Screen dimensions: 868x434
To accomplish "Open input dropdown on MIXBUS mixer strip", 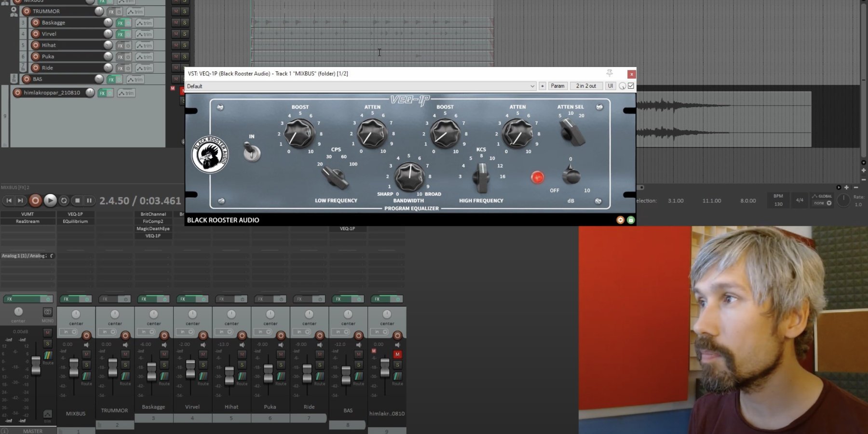I will coord(68,332).
